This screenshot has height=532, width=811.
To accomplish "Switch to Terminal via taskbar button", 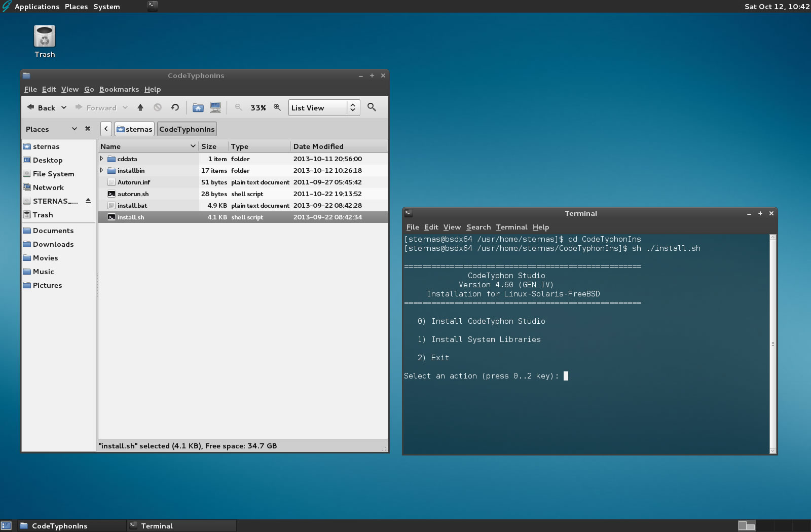I will [181, 526].
